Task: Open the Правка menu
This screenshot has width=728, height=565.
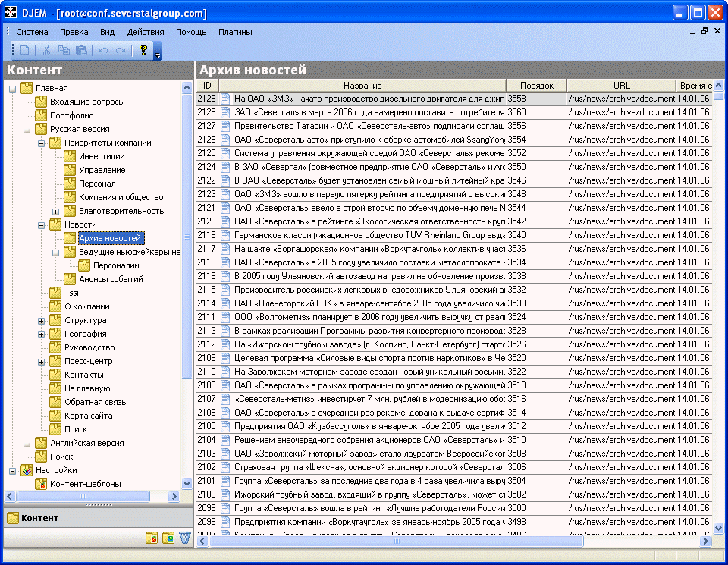Action: 74,32
